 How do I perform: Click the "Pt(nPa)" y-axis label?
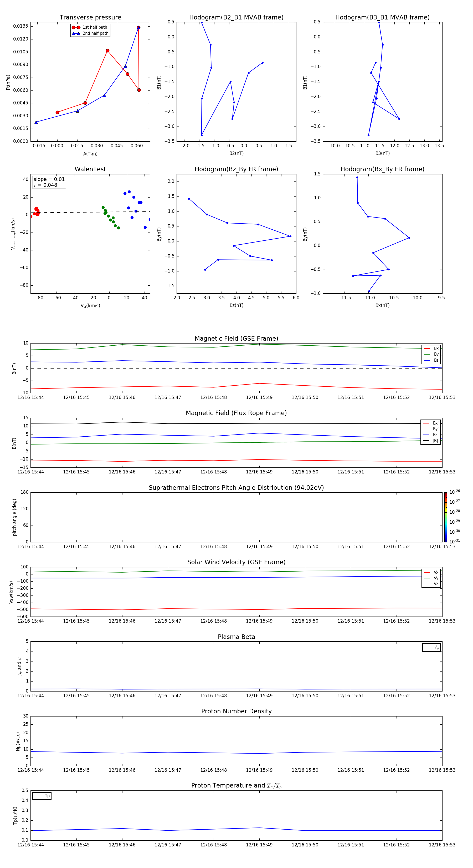tap(8, 82)
